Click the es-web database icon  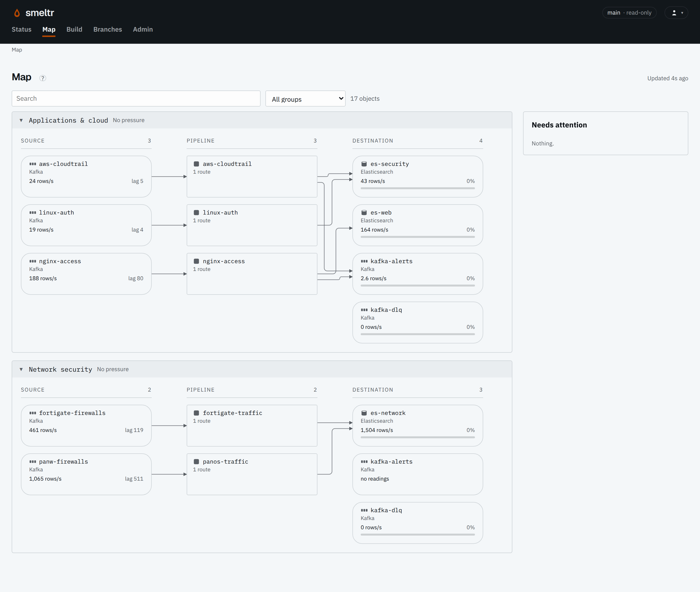[364, 213]
